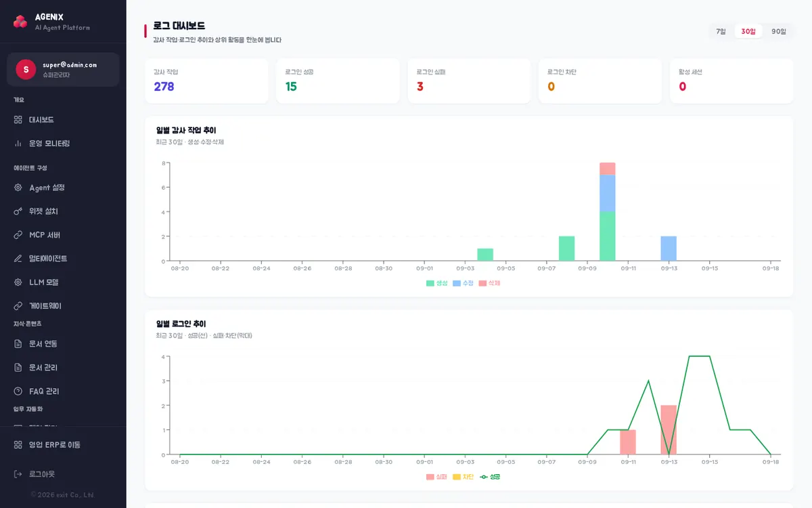812x508 pixels.
Task: Switch the period to 7일
Action: tap(721, 31)
